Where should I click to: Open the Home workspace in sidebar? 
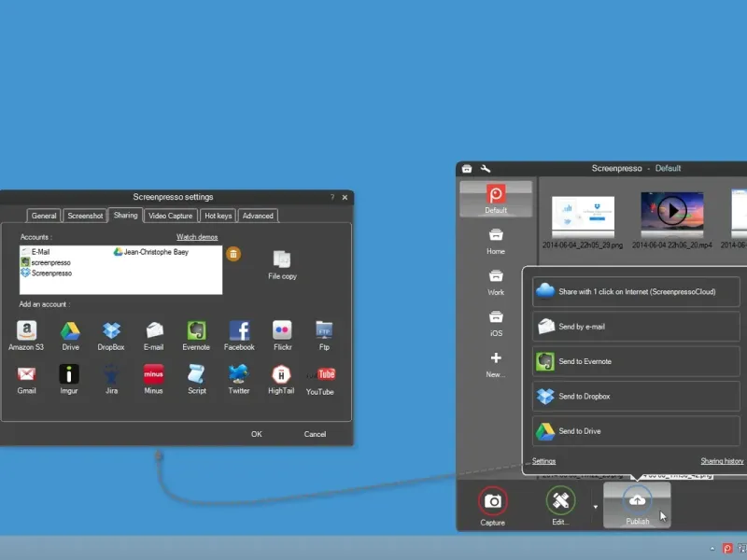click(496, 242)
